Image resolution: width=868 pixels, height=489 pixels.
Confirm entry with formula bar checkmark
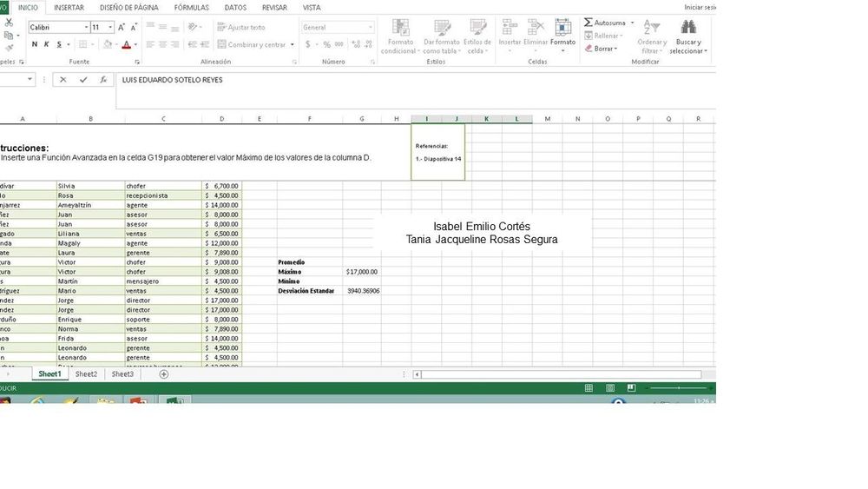pyautogui.click(x=83, y=80)
